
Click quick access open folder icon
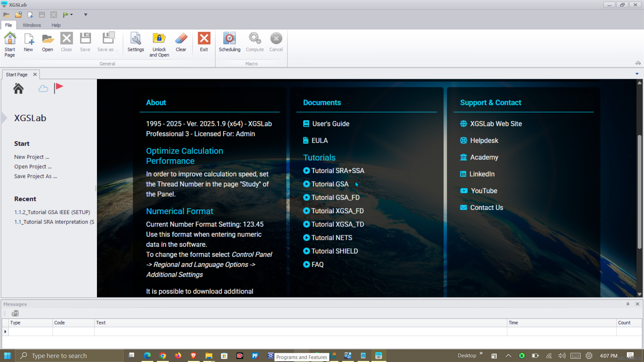tap(6, 14)
